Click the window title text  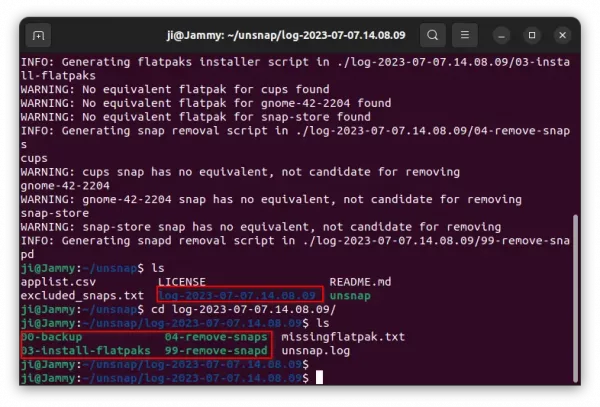pos(286,35)
